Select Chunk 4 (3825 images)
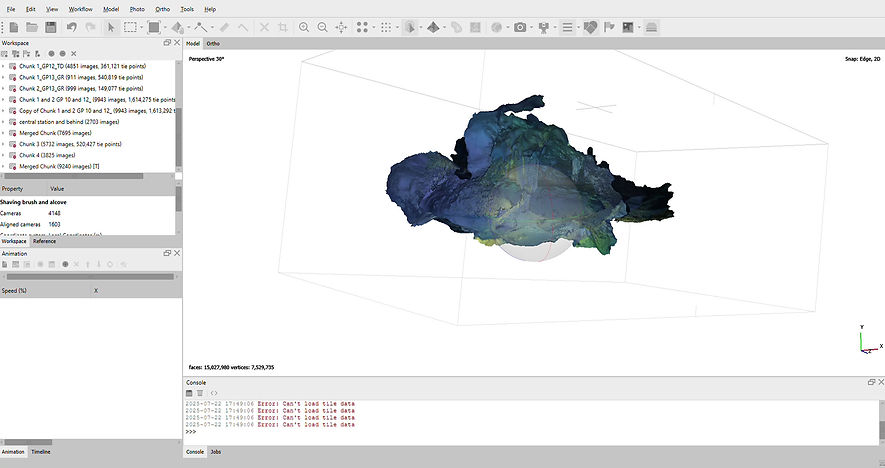 [47, 155]
